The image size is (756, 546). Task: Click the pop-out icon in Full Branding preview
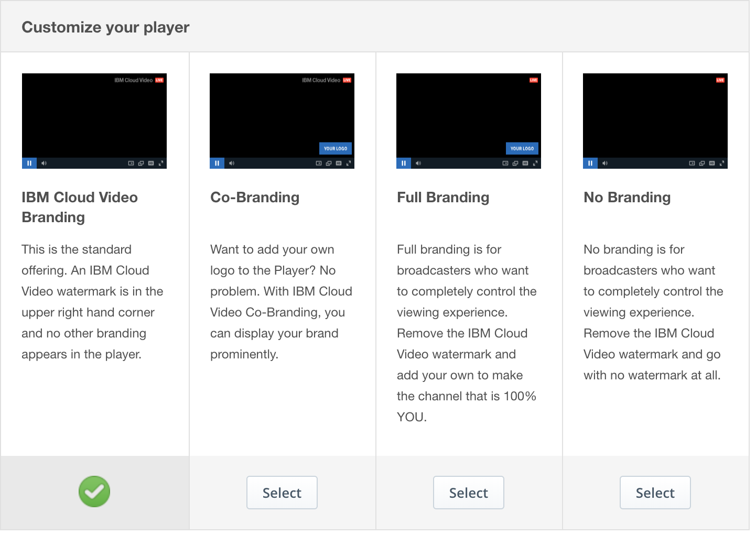coord(515,163)
